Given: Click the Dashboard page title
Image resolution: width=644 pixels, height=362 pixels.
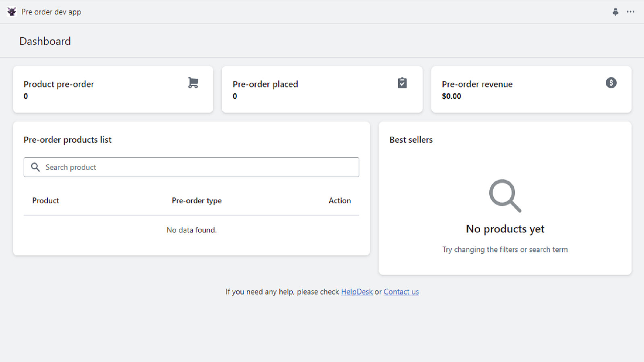Looking at the screenshot, I should (x=45, y=41).
